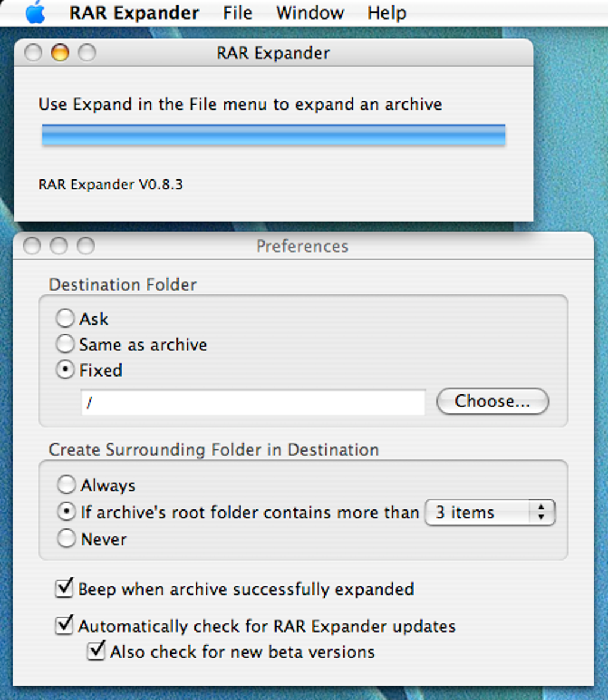Toggle Beep when archive successfully expanded
Image resolution: width=608 pixels, height=700 pixels.
click(64, 589)
